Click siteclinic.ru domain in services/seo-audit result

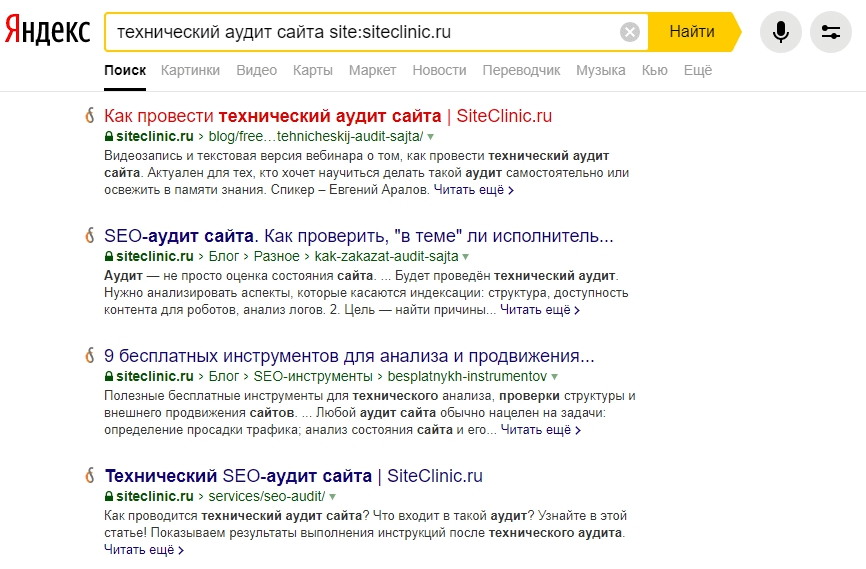click(155, 496)
